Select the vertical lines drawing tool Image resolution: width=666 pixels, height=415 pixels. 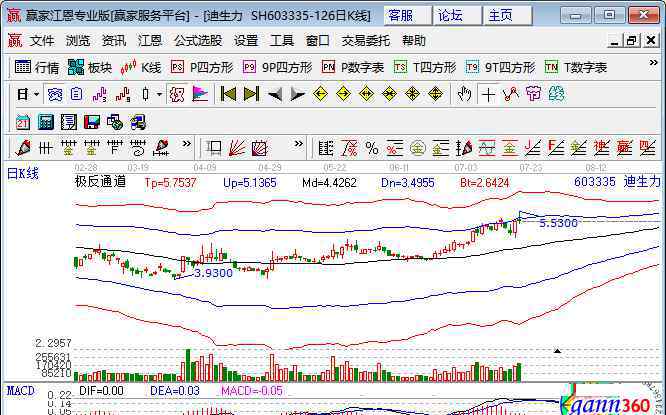pos(45,148)
